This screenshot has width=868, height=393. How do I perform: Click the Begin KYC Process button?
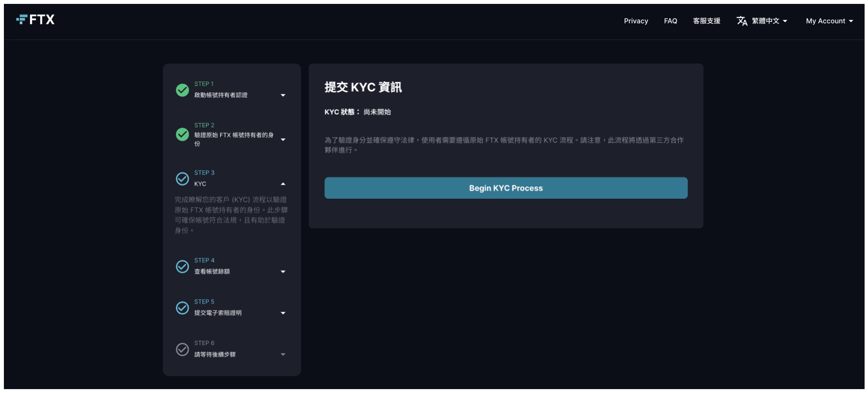click(506, 188)
